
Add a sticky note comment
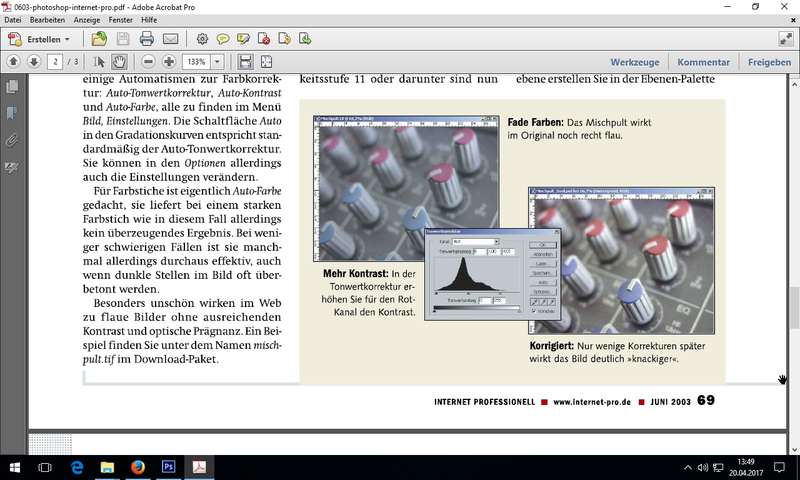tap(223, 39)
